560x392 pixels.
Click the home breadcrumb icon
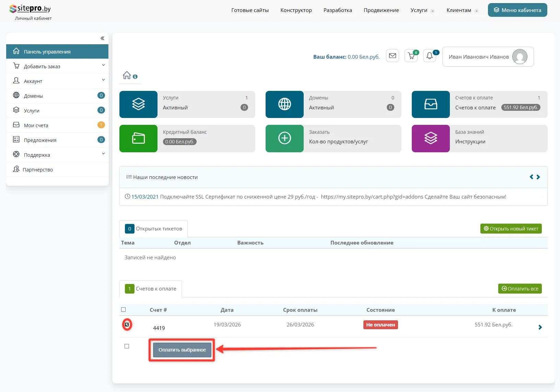pyautogui.click(x=127, y=75)
